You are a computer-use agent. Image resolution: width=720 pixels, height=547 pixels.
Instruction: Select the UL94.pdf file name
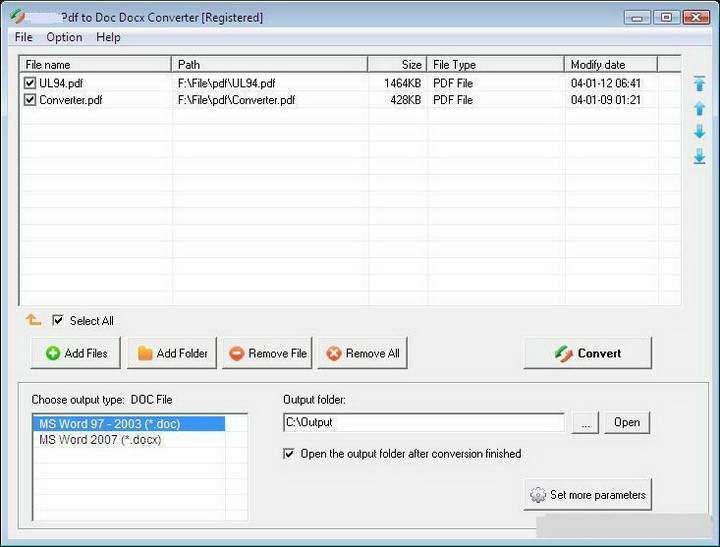pos(61,83)
